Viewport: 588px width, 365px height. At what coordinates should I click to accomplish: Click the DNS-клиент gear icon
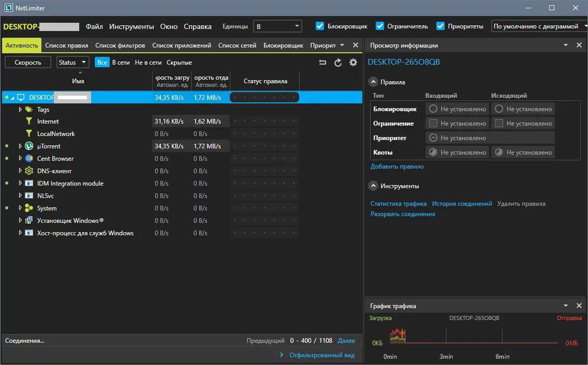tap(29, 171)
